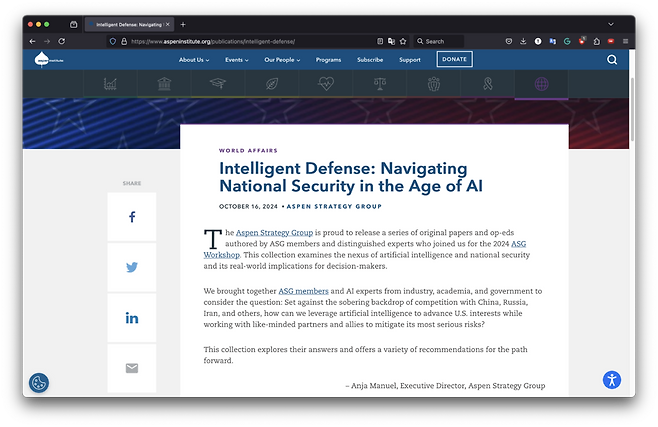658x427 pixels.
Task: Select the heart pulse health topic icon
Action: point(326,84)
